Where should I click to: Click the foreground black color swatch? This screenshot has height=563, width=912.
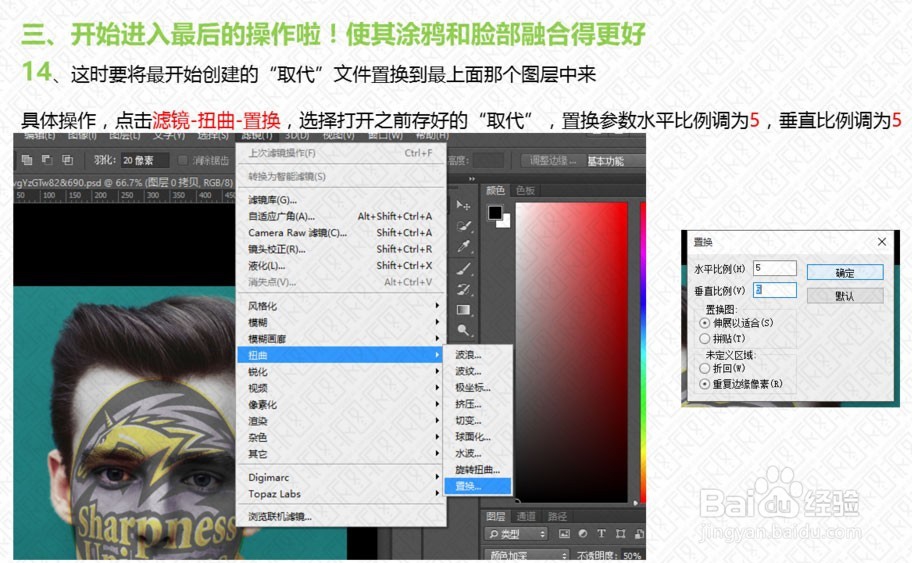pos(495,213)
